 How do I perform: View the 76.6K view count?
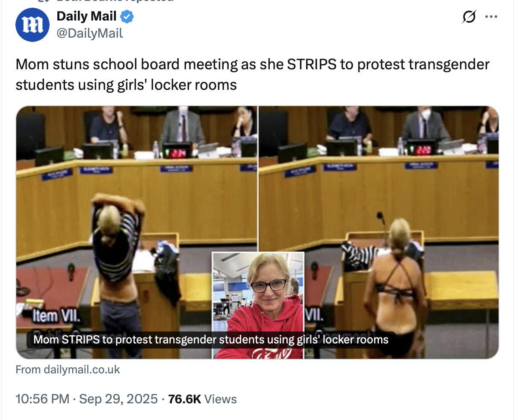185,399
